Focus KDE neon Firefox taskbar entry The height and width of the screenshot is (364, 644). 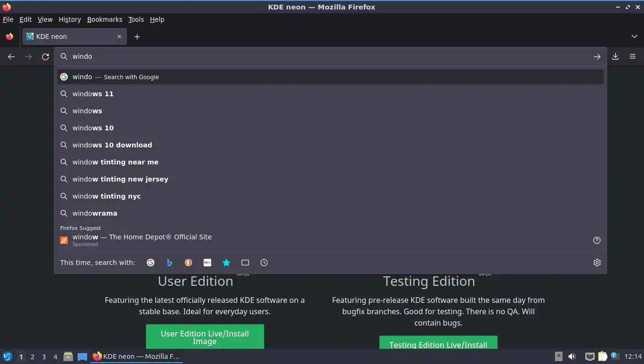tap(136, 356)
